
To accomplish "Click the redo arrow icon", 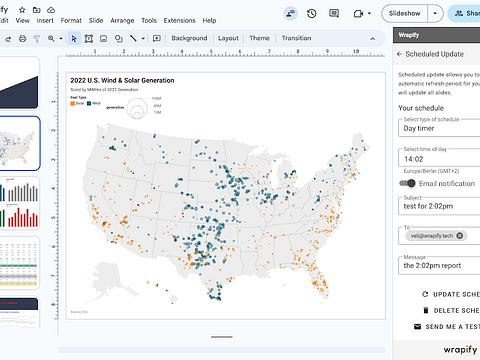I will tap(8, 39).
